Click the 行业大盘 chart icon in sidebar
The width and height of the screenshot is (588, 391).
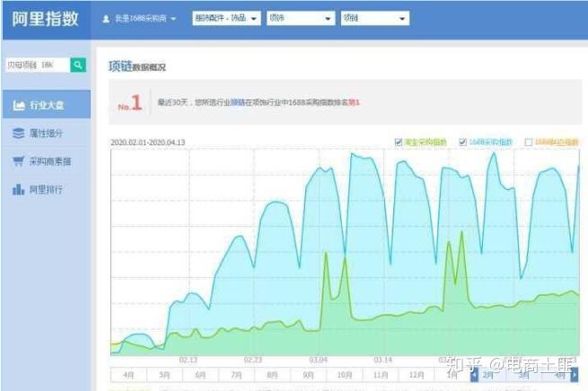pos(19,105)
